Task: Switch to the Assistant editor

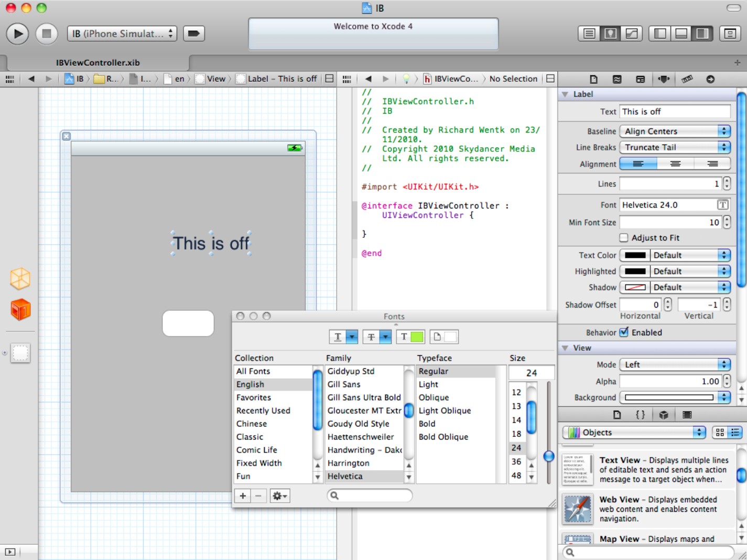Action: (610, 34)
